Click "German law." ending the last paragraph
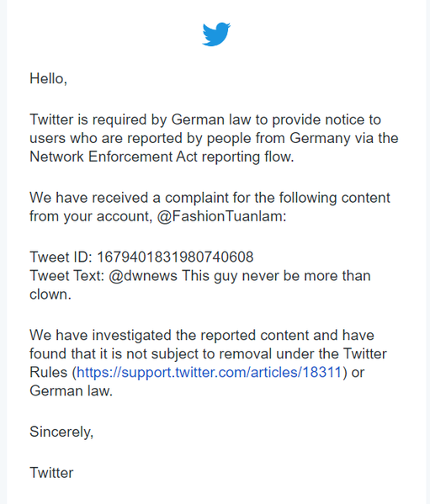This screenshot has width=430, height=504. tap(71, 391)
